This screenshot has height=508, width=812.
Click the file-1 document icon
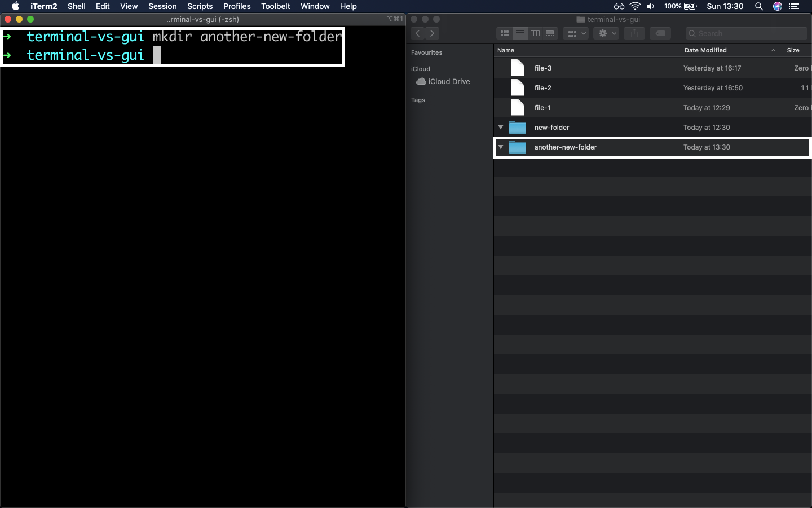click(x=518, y=108)
